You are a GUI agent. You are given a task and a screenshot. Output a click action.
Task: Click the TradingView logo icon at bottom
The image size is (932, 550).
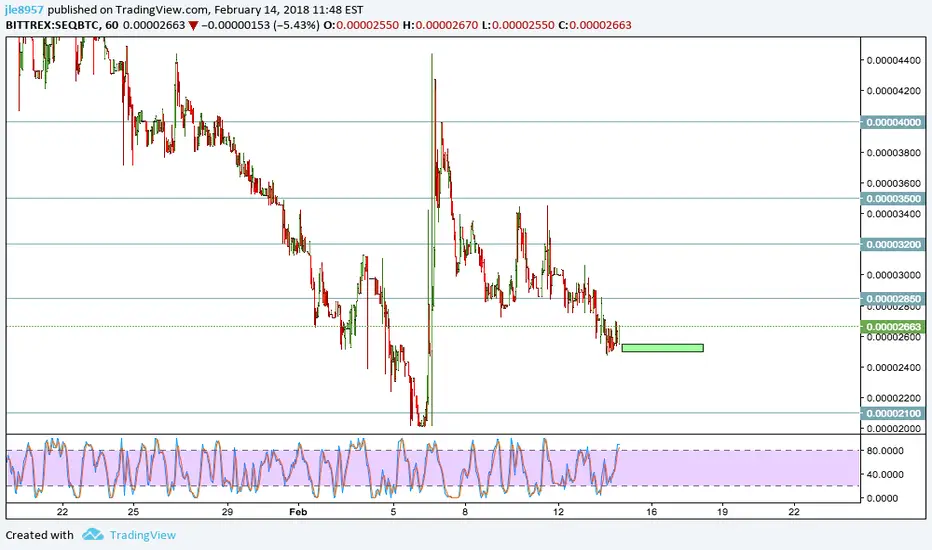click(93, 535)
